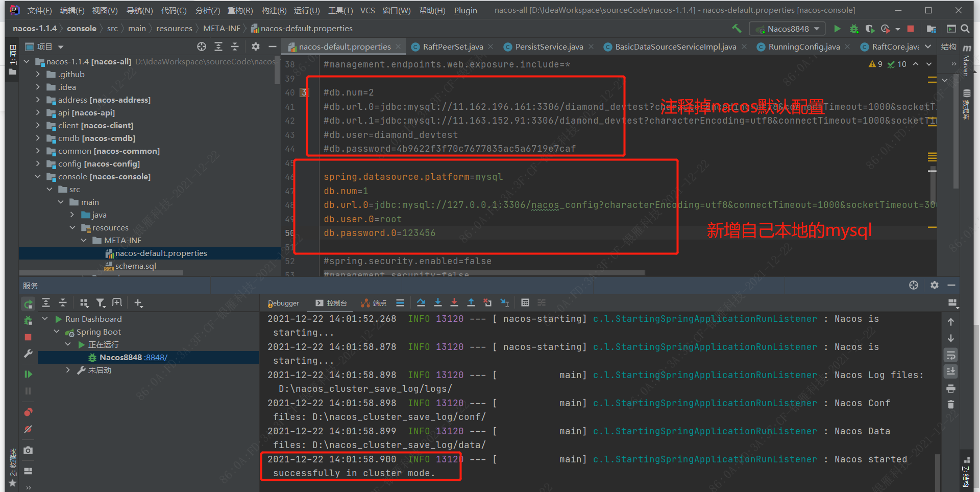Switch to the 端点 tab
This screenshot has height=492, width=980.
click(374, 303)
